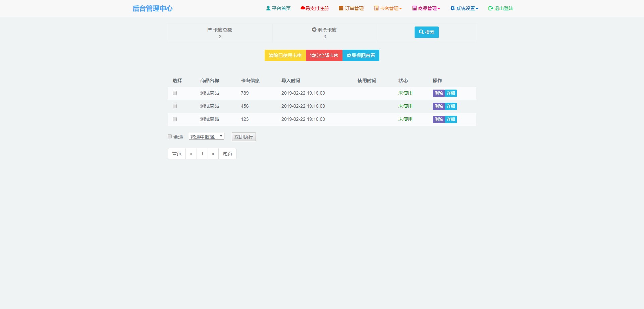This screenshot has height=309, width=644.
Task: Open the 将选中数据 bulk action dropdown
Action: click(206, 137)
